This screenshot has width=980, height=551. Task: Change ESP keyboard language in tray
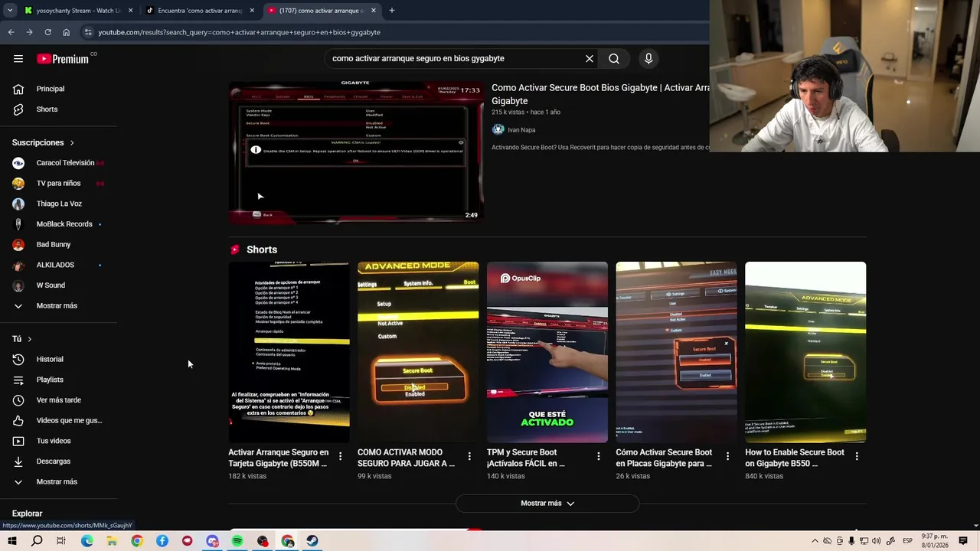coord(907,541)
